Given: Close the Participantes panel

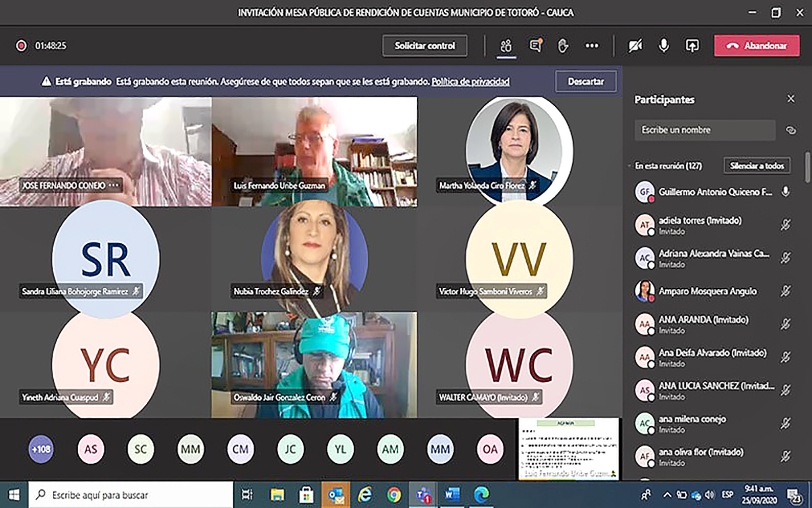Looking at the screenshot, I should [791, 99].
